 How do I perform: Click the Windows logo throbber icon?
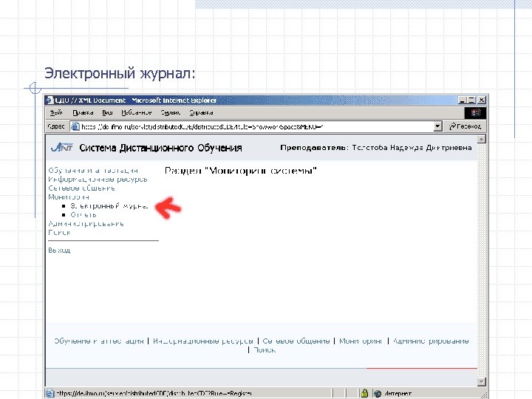point(475,112)
